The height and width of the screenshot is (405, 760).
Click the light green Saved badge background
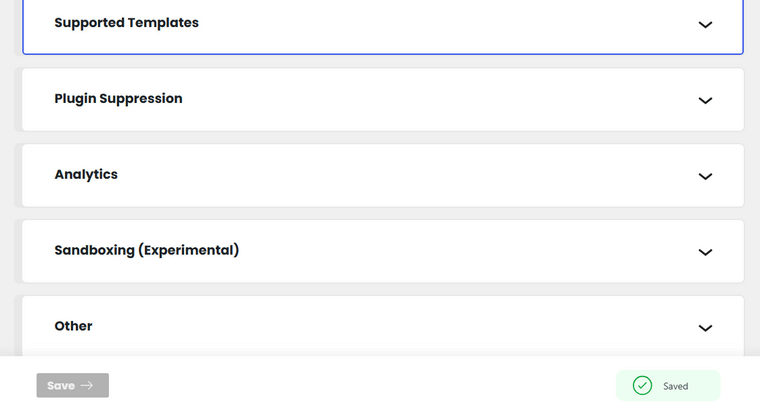[668, 386]
